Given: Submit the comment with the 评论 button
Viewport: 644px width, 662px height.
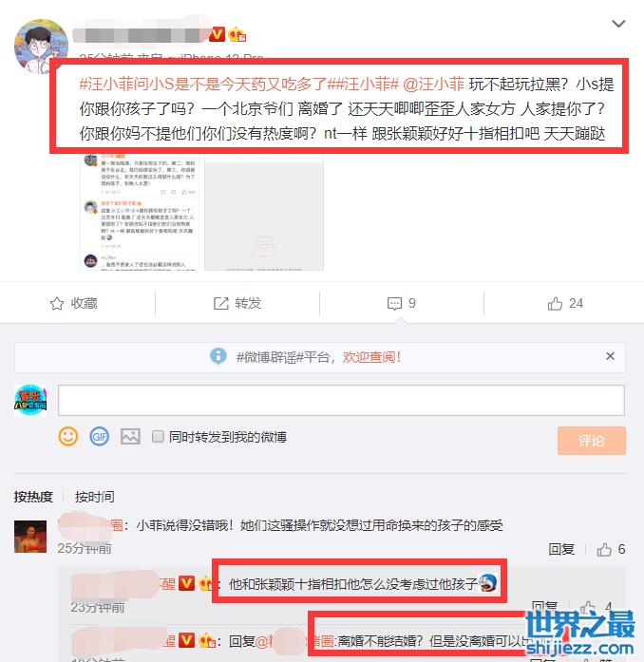Looking at the screenshot, I should [x=591, y=441].
